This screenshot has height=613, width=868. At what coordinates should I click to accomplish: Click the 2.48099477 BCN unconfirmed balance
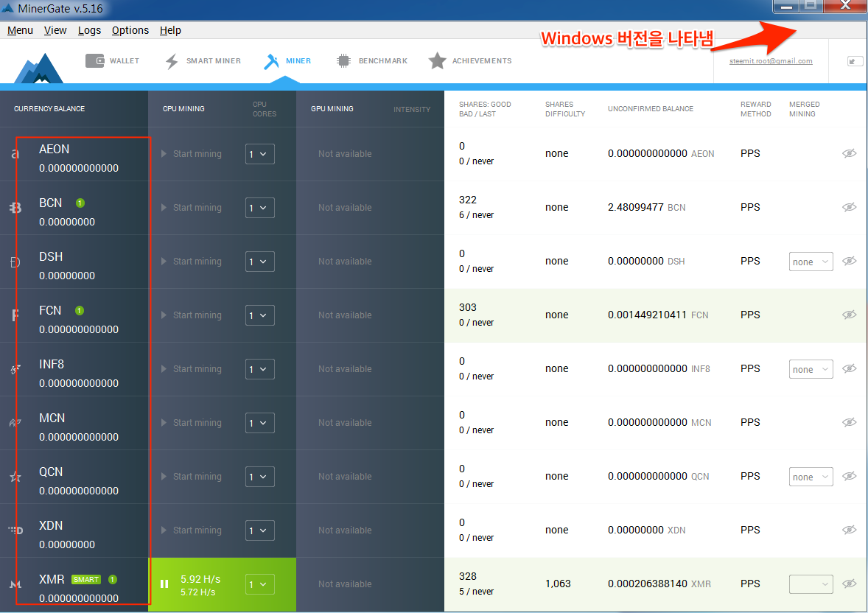click(x=646, y=207)
